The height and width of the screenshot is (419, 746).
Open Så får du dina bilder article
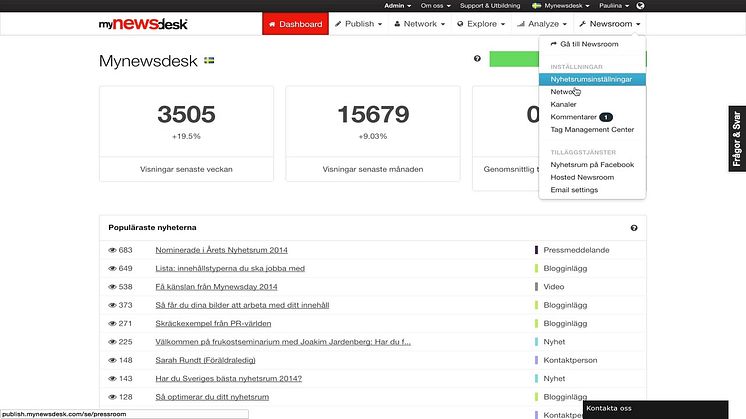(242, 305)
